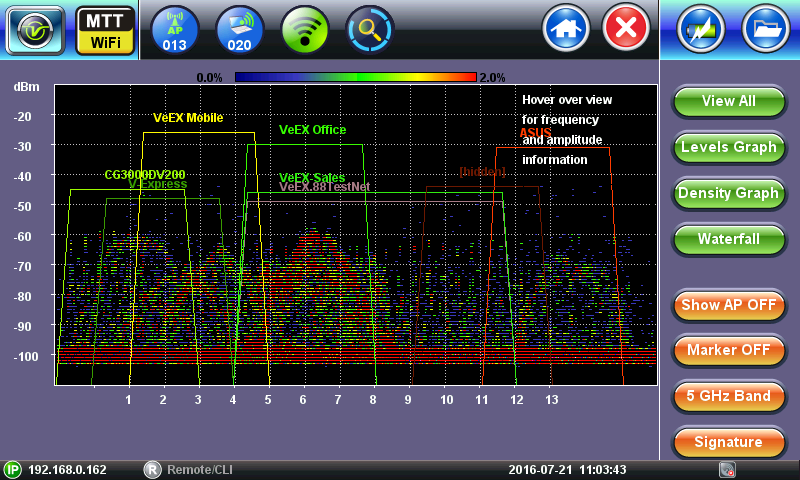
Task: Select the green WiFi signal icon
Action: click(305, 29)
